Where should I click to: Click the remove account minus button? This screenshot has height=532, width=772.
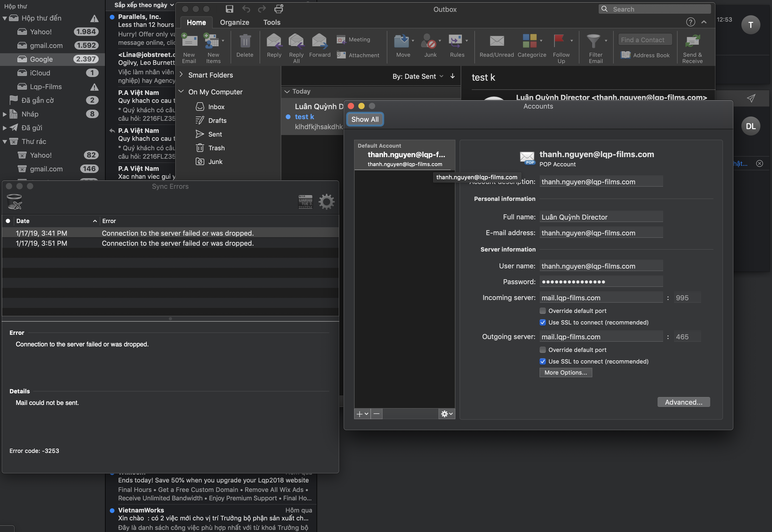pyautogui.click(x=376, y=414)
